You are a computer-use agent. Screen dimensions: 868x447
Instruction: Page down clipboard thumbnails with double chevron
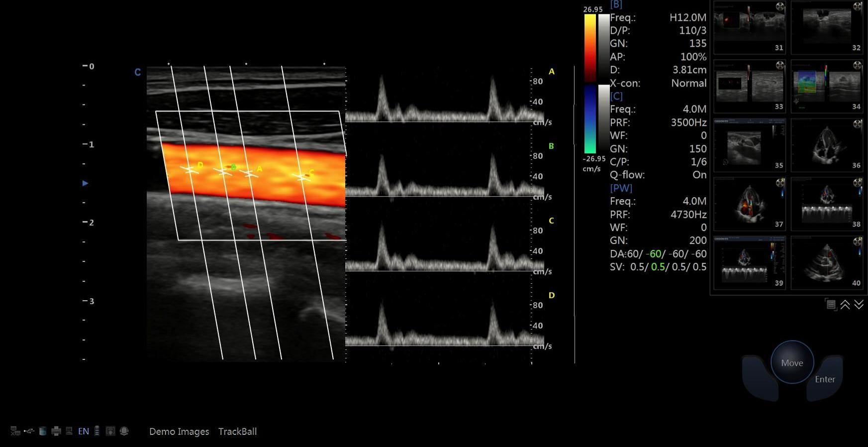pyautogui.click(x=859, y=305)
